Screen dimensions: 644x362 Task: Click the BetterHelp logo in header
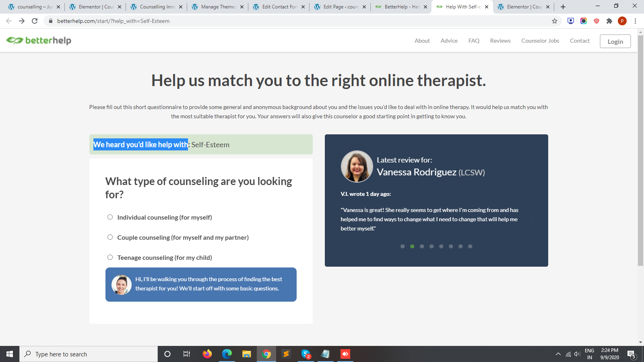(x=39, y=41)
